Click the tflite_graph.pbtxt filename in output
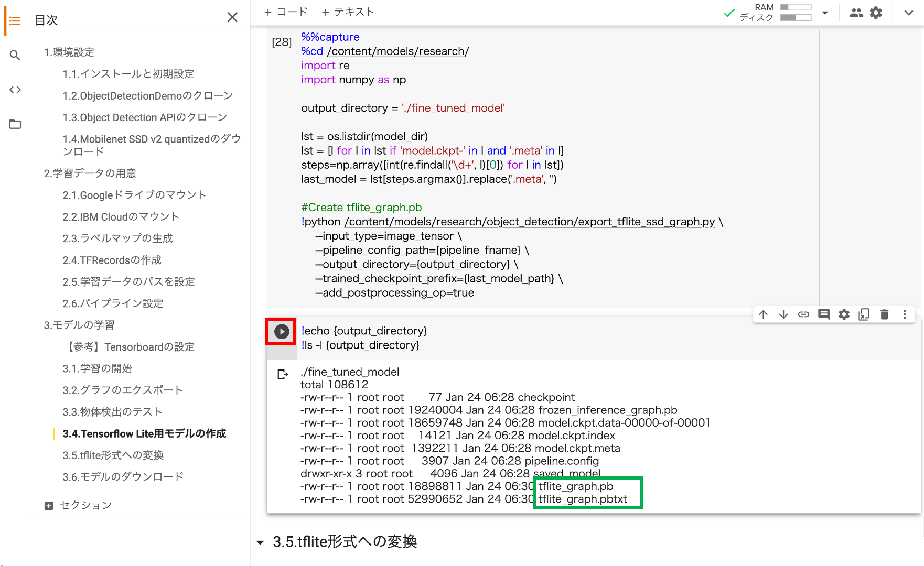924x566 pixels. tap(583, 499)
